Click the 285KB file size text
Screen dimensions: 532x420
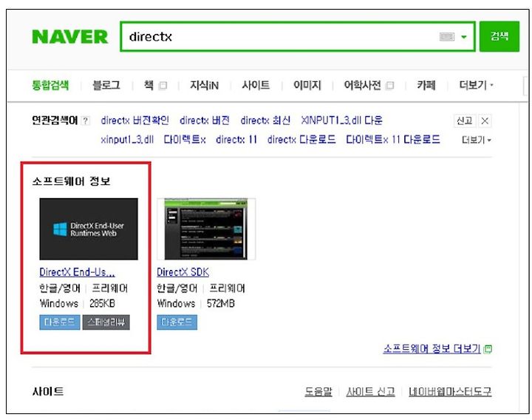(x=102, y=303)
